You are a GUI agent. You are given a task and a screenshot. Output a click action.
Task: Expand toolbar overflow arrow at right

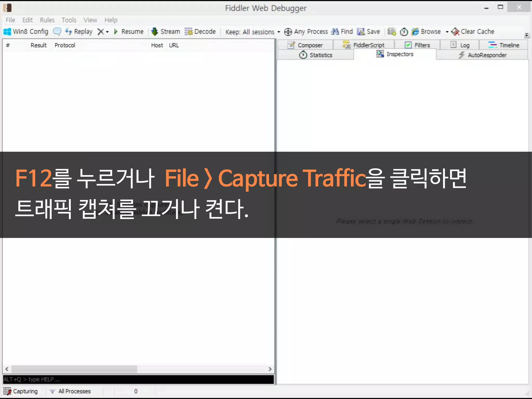[x=527, y=35]
